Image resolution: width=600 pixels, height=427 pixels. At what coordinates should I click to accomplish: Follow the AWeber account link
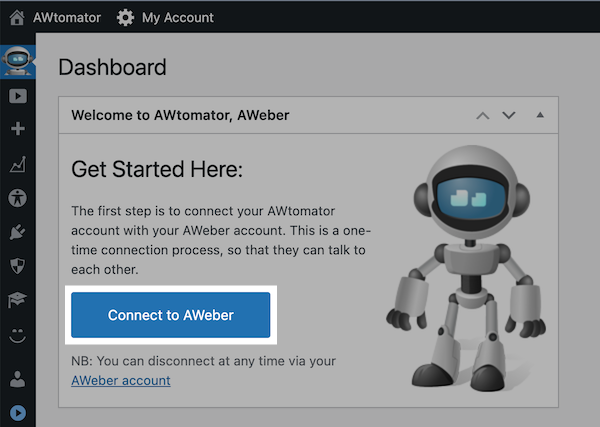120,380
